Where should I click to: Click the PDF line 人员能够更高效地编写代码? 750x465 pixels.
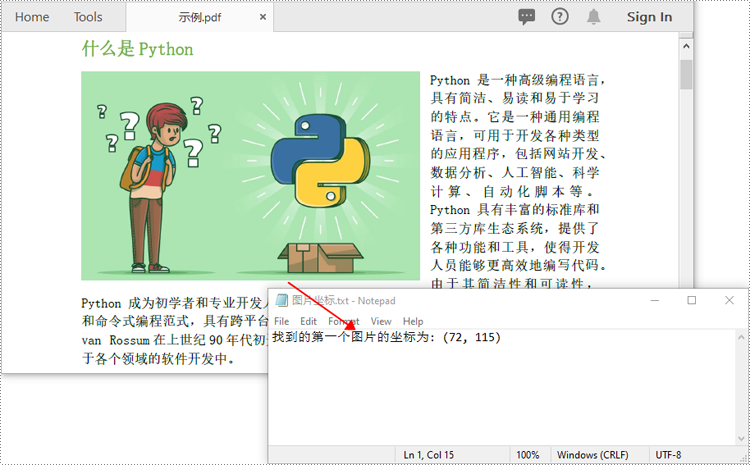point(518,265)
